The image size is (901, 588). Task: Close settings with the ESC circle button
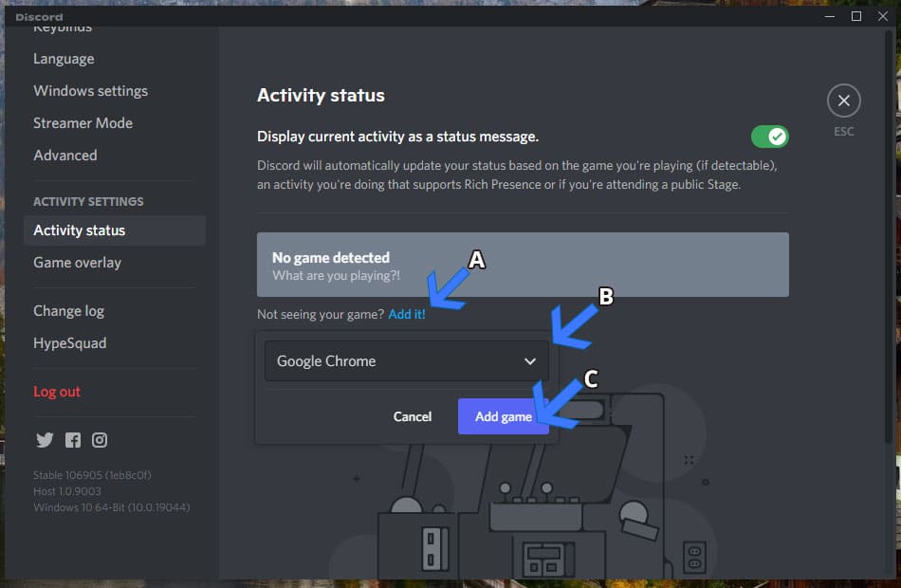pos(843,101)
